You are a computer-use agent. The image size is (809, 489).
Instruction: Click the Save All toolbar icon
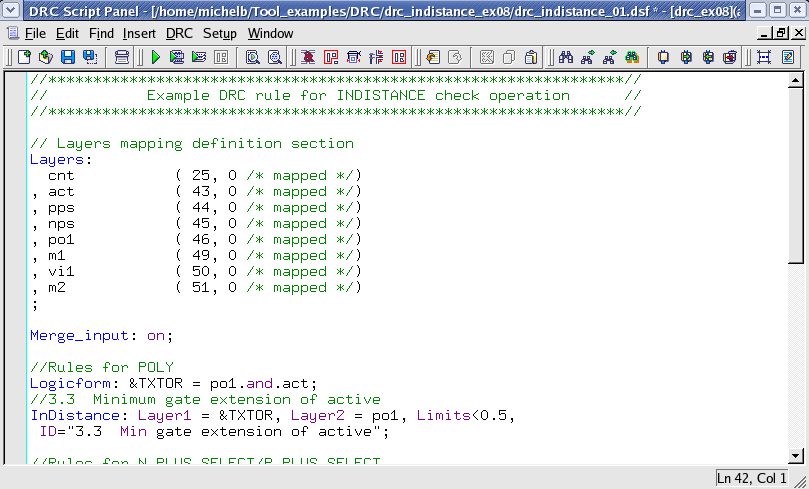tap(88, 57)
